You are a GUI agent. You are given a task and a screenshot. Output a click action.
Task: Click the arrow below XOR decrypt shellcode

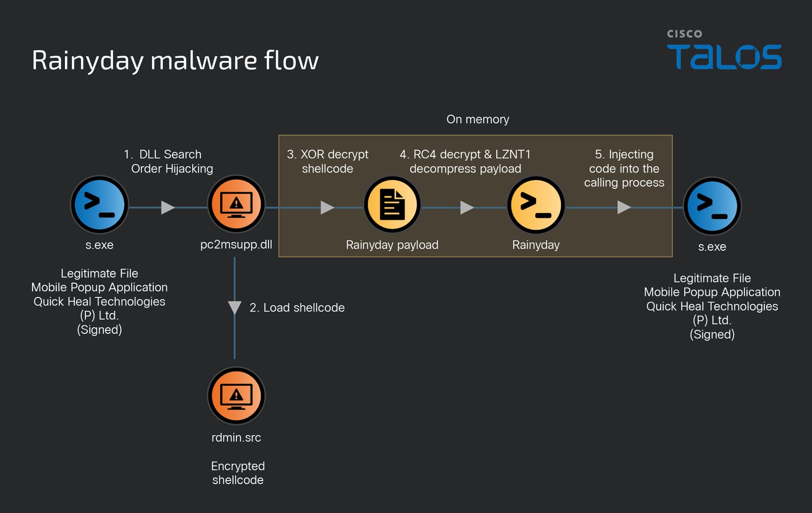click(x=328, y=208)
